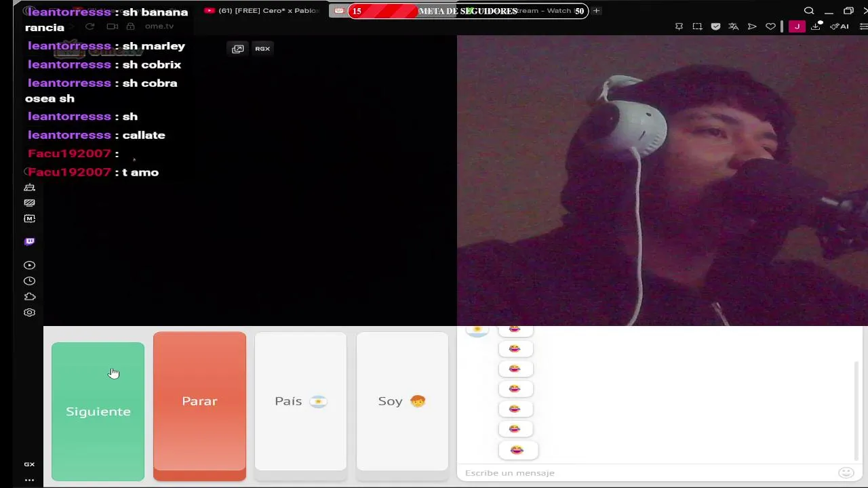Click the translate page icon
The width and height of the screenshot is (868, 488).
[733, 26]
